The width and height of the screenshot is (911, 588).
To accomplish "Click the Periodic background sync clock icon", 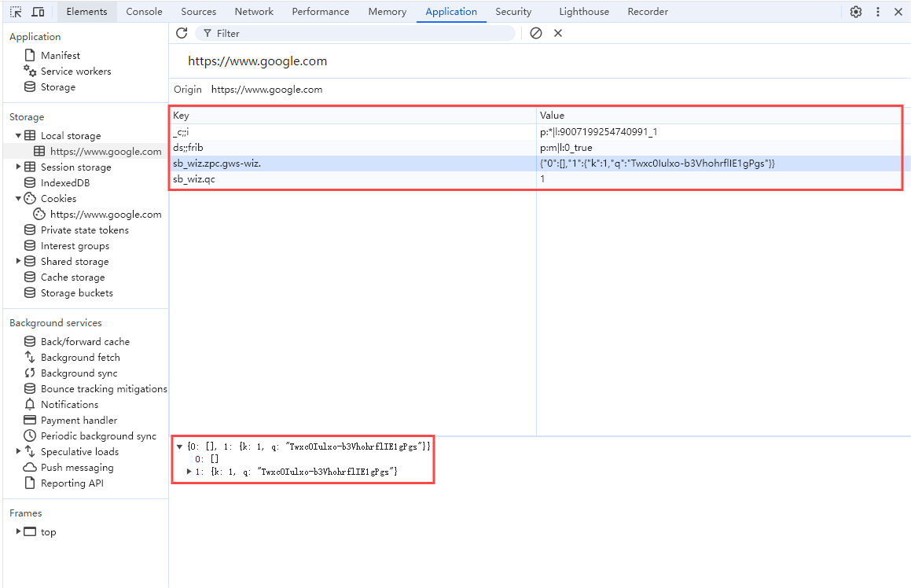I will [30, 435].
